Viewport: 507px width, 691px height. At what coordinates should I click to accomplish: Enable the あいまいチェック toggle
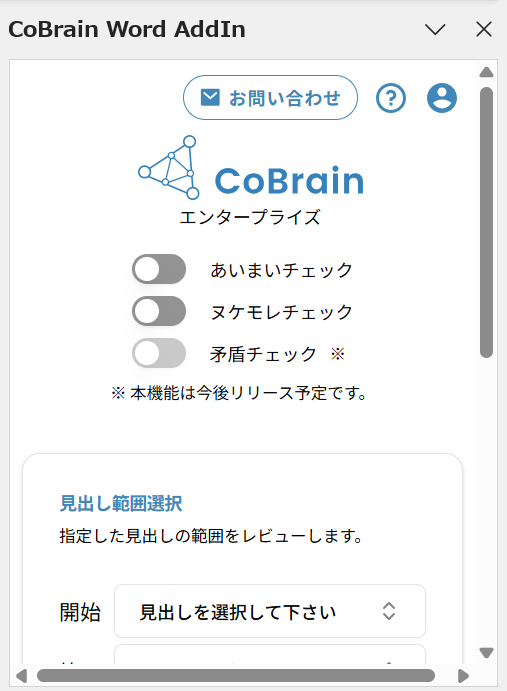159,269
